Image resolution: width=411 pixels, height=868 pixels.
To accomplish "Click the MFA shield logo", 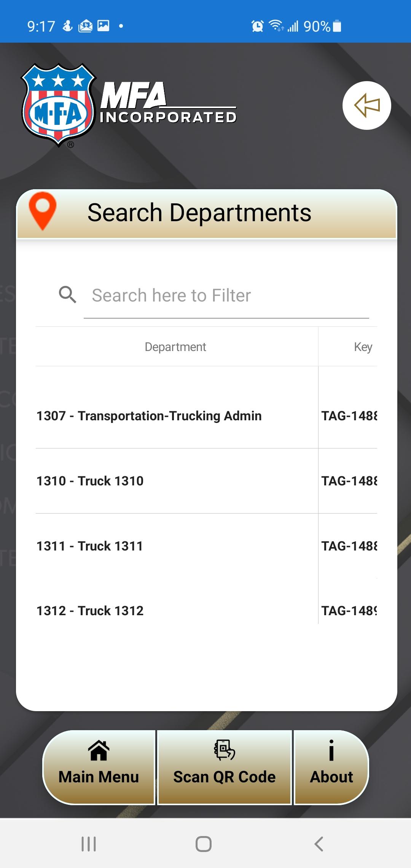I will (58, 105).
